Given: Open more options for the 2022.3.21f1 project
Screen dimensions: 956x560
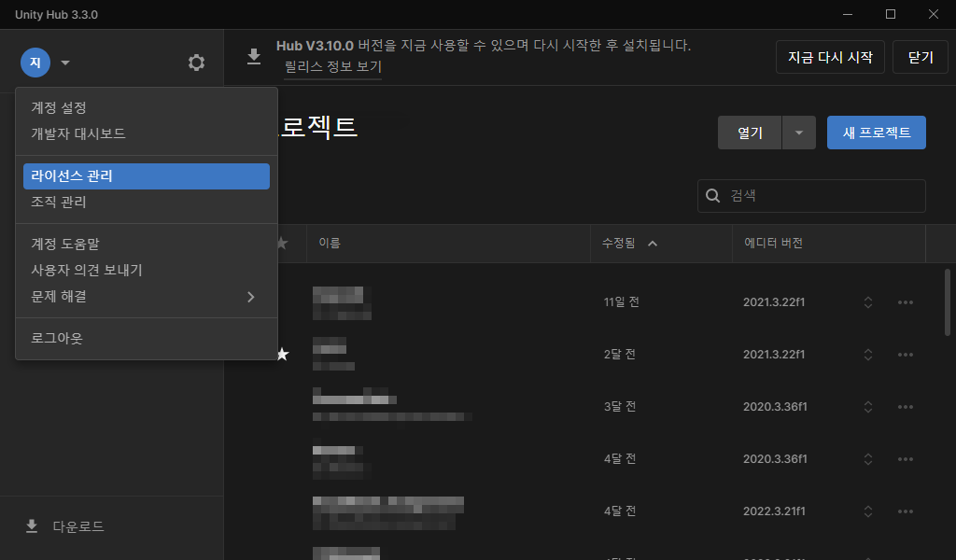Looking at the screenshot, I should pyautogui.click(x=906, y=511).
